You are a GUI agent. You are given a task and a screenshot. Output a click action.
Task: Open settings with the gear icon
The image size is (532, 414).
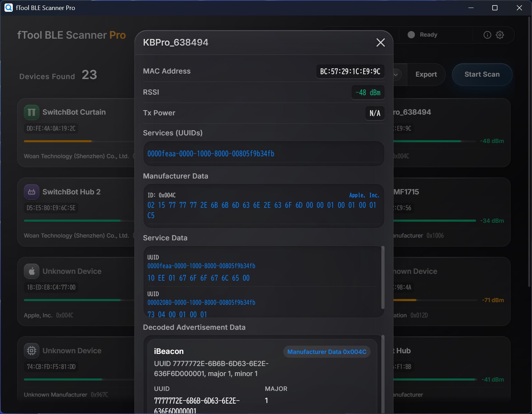(500, 35)
